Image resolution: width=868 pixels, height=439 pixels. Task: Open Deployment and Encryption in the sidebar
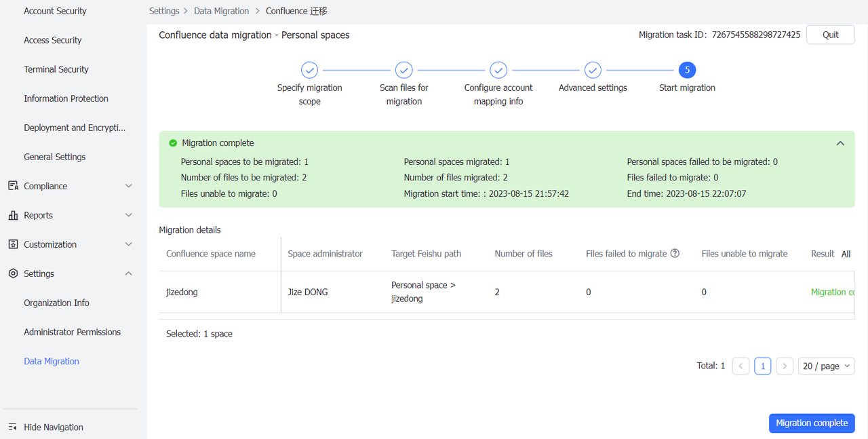click(x=73, y=128)
